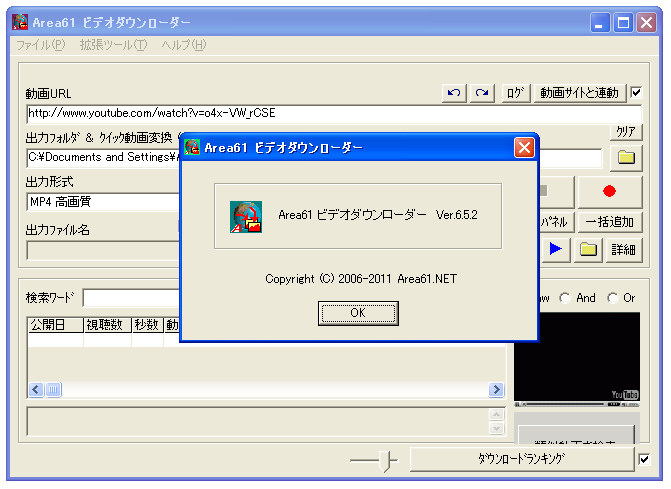Click the 出力ファイル名 field
671x489 pixels.
(x=104, y=250)
